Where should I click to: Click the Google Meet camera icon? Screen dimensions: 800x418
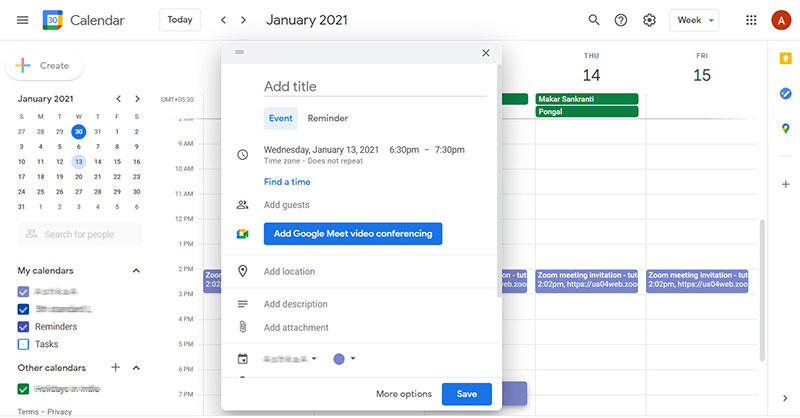(242, 234)
